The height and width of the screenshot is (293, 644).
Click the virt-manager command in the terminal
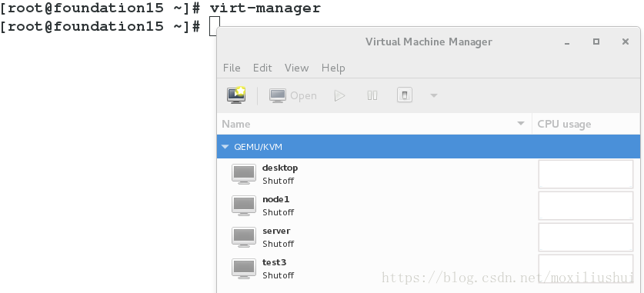coord(265,8)
